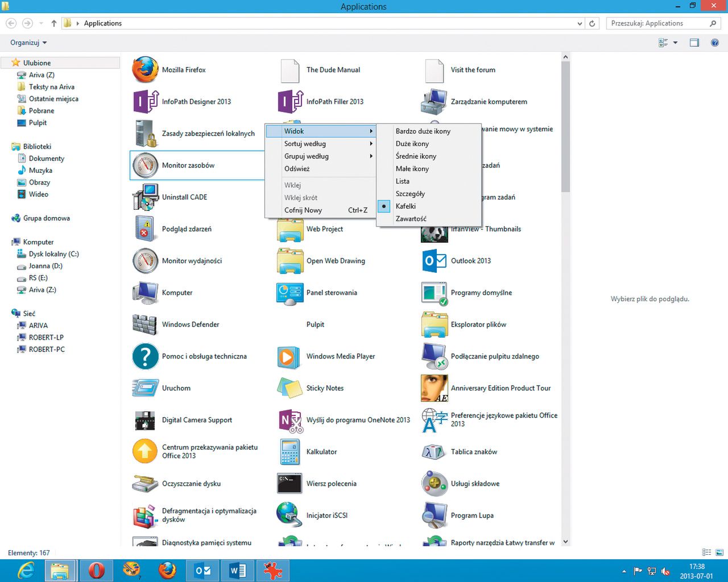Viewport: 728px width, 582px height.
Task: Click the Windows Media Player icon
Action: pyautogui.click(x=289, y=356)
